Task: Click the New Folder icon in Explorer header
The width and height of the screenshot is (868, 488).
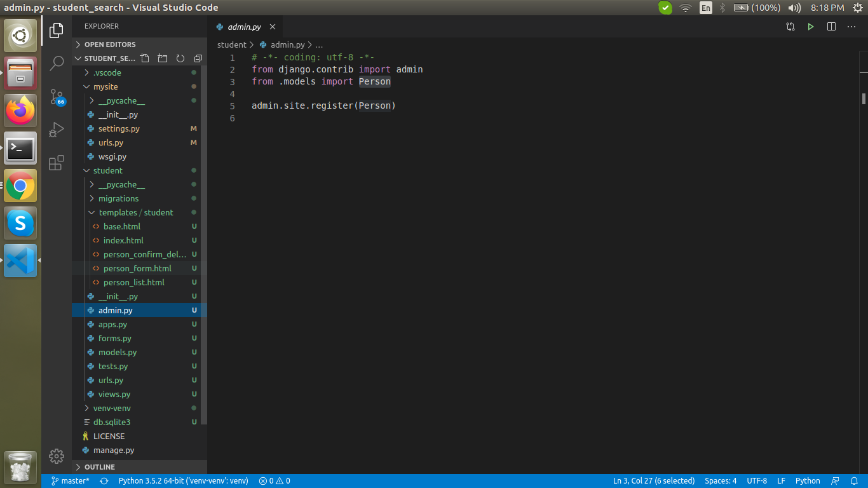Action: [163, 58]
